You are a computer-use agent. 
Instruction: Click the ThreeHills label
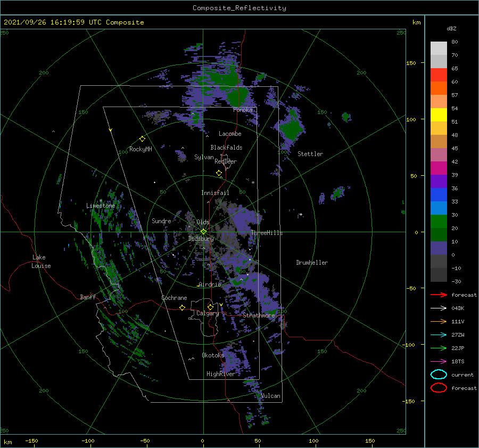coord(267,233)
